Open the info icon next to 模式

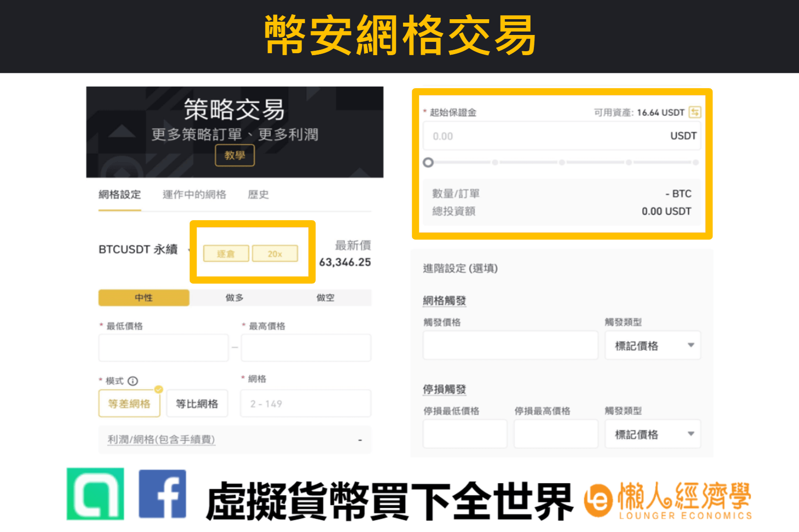pos(133,381)
